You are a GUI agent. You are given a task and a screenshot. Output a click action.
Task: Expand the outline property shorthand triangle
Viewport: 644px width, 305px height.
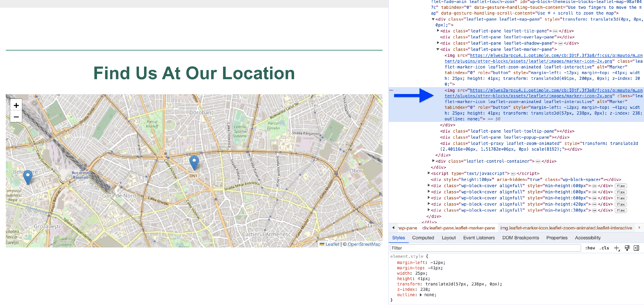tap(421, 295)
